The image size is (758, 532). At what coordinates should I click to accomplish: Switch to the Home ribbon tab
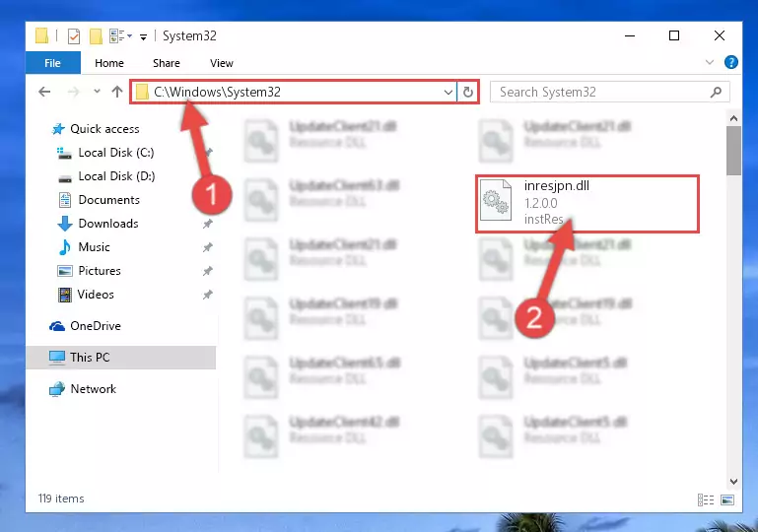pyautogui.click(x=109, y=63)
